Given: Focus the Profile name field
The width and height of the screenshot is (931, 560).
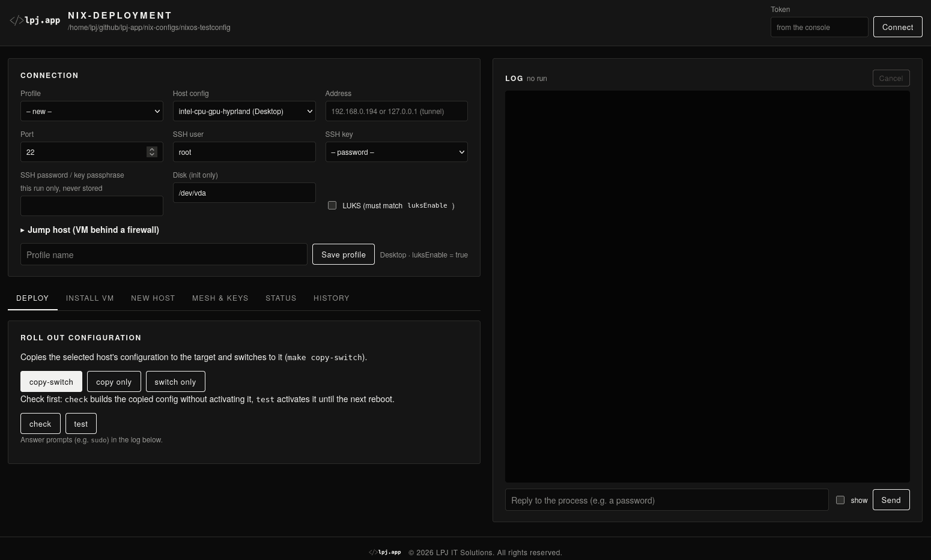Looking at the screenshot, I should click(164, 254).
